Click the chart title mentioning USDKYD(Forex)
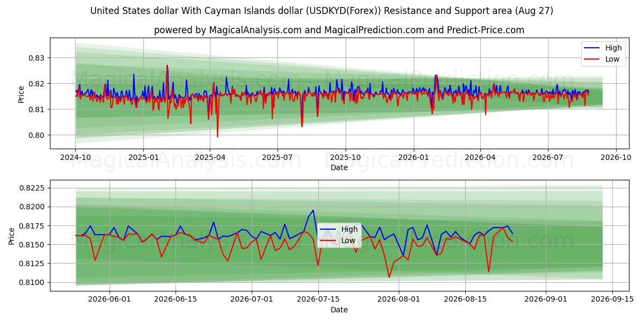Viewport: 644px width, 322px height. [x=321, y=11]
